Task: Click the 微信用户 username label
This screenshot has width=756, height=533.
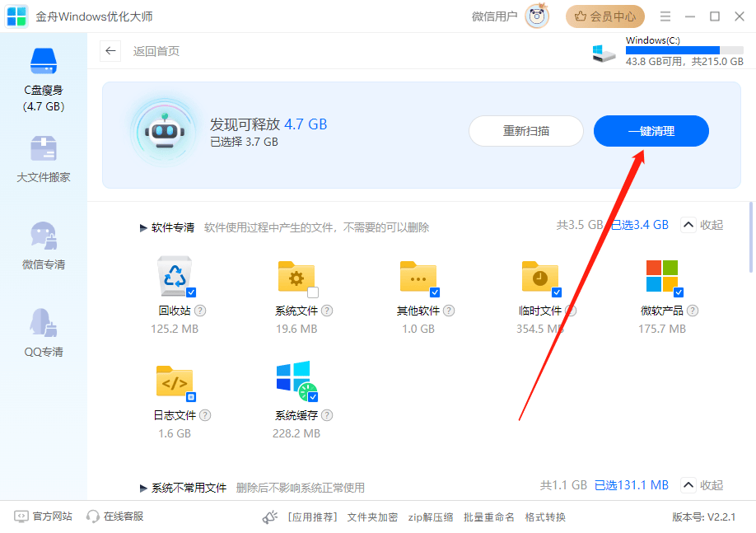Action: pyautogui.click(x=494, y=16)
